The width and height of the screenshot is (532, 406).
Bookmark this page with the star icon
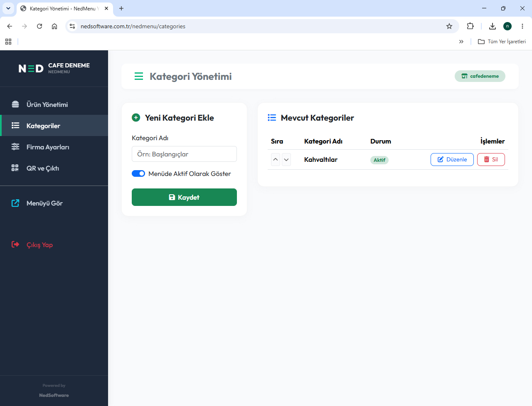[x=449, y=26]
